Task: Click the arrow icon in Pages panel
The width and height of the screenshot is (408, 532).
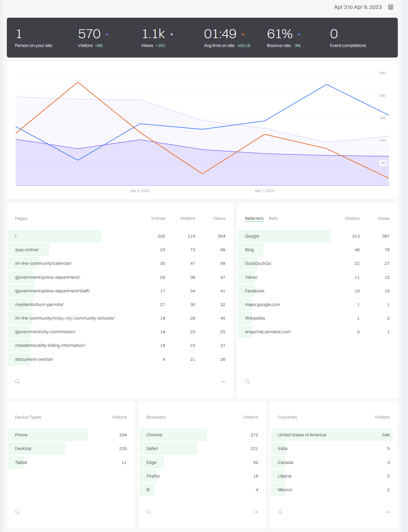Action: tap(222, 382)
